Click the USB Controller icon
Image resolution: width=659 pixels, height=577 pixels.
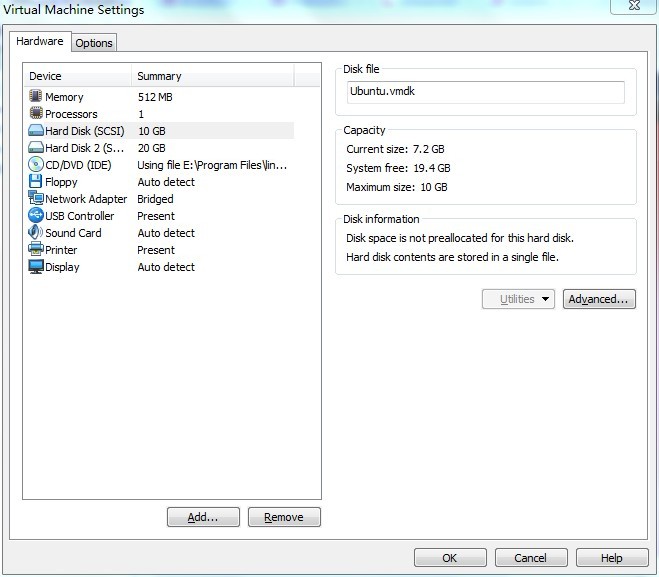tap(36, 215)
